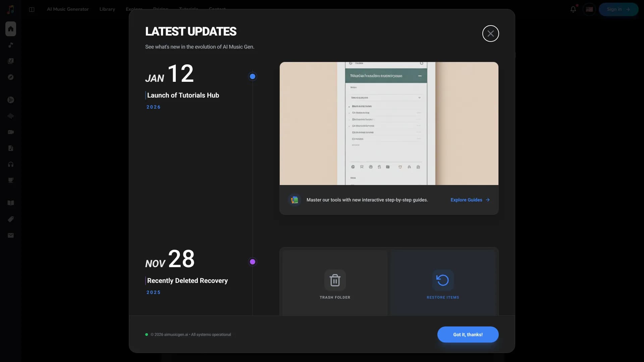This screenshot has width=644, height=362.
Task: Open the mail envelope icon in the sidebar
Action: pos(11,235)
